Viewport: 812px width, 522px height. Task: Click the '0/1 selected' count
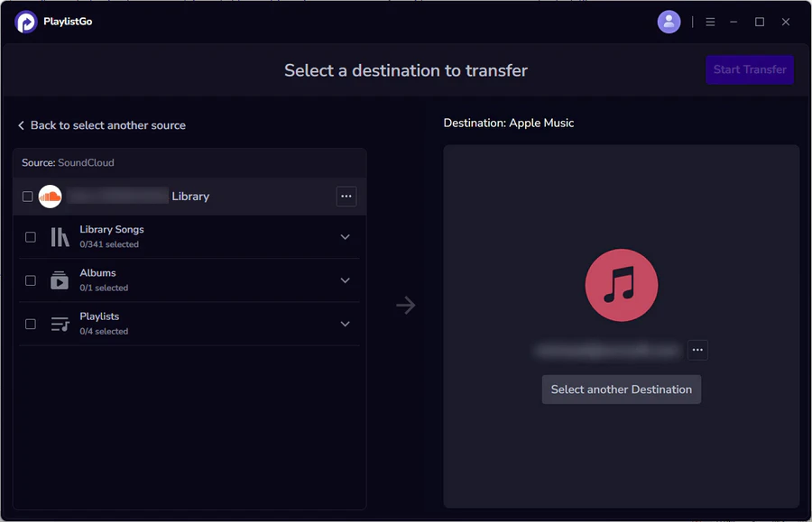pos(104,288)
